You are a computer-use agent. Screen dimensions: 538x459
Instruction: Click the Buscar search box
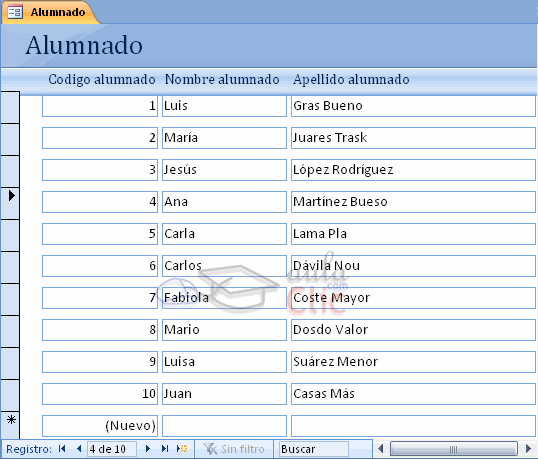tap(314, 449)
